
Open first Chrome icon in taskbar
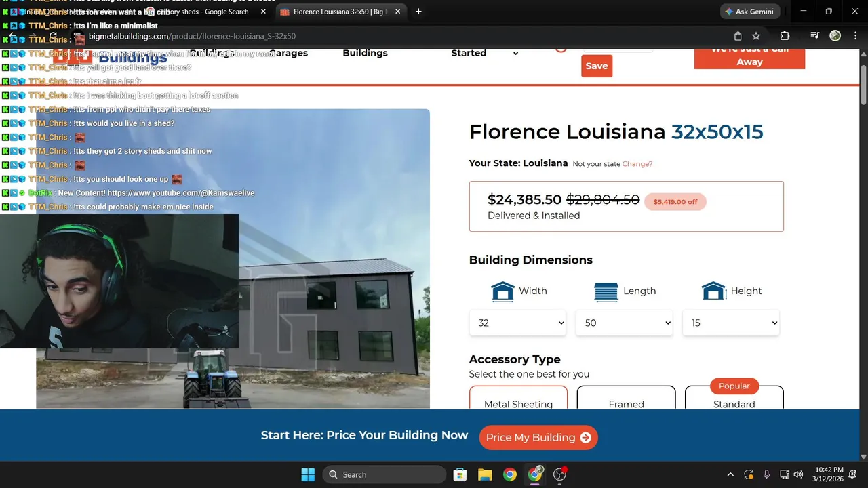[x=510, y=474]
